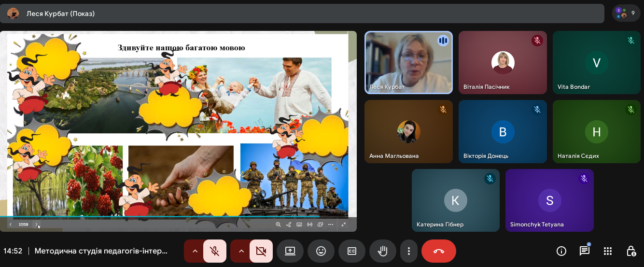Raise hand in the meeting
This screenshot has width=644, height=267.
383,251
